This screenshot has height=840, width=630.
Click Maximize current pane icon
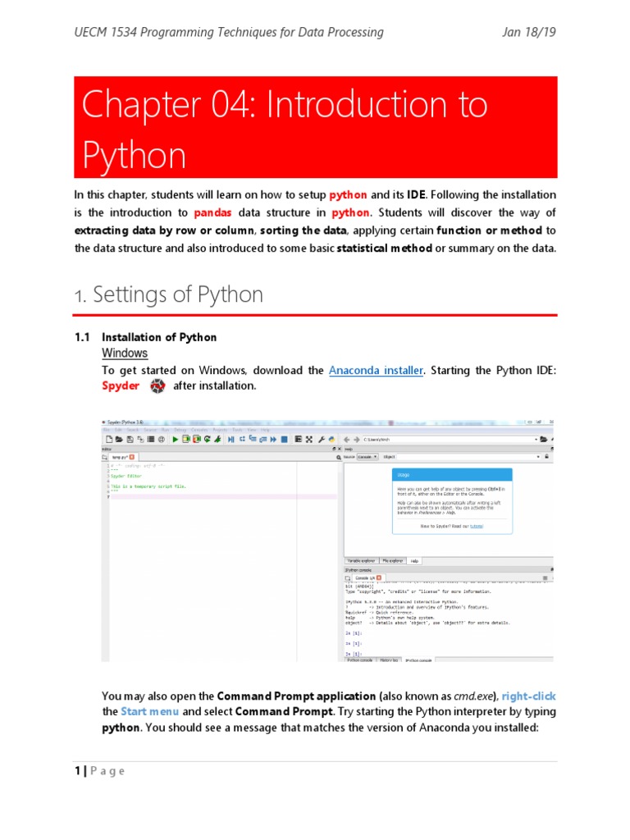[x=299, y=439]
